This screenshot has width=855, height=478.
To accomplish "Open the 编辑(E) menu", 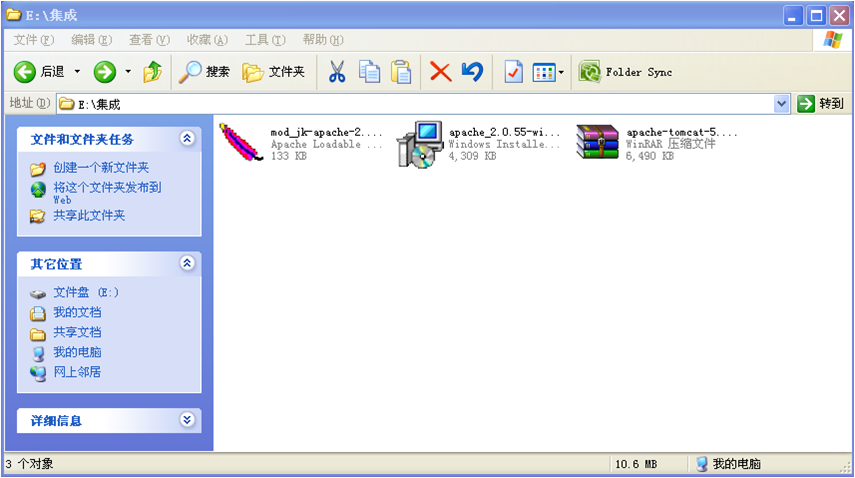I will [92, 40].
